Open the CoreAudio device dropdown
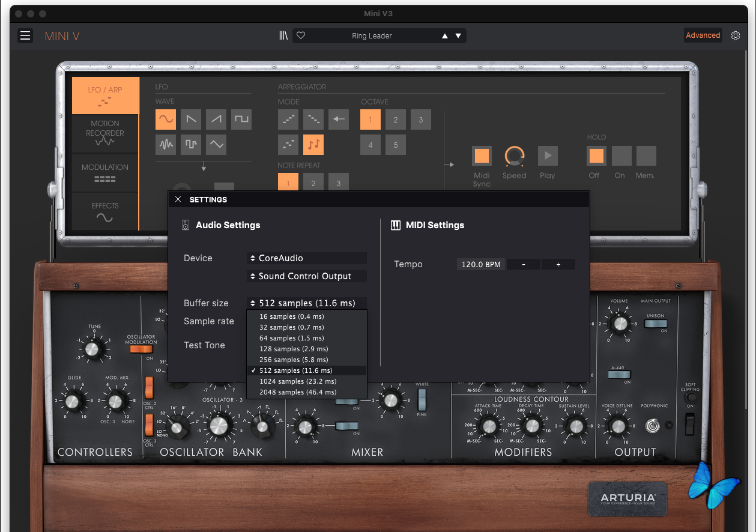 [x=307, y=258]
